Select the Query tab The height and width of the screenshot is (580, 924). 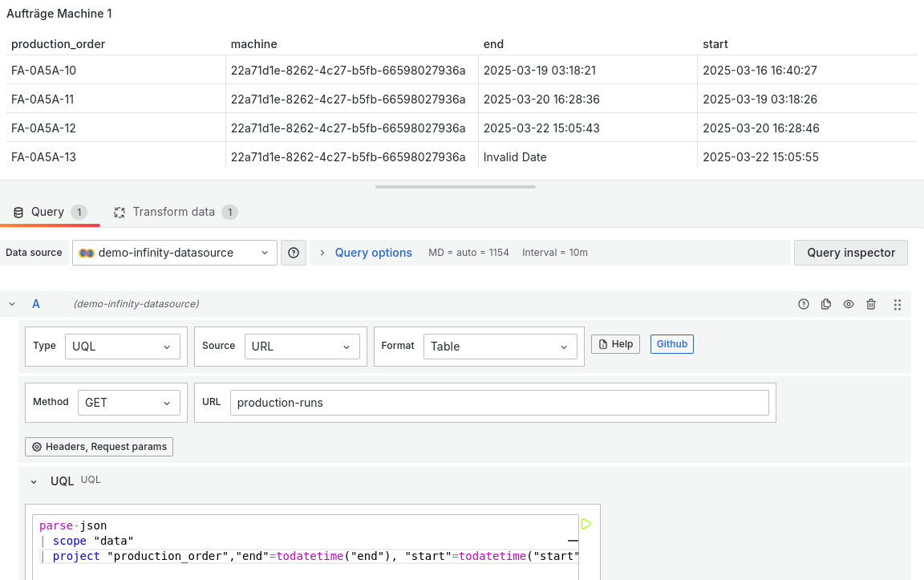coord(48,212)
